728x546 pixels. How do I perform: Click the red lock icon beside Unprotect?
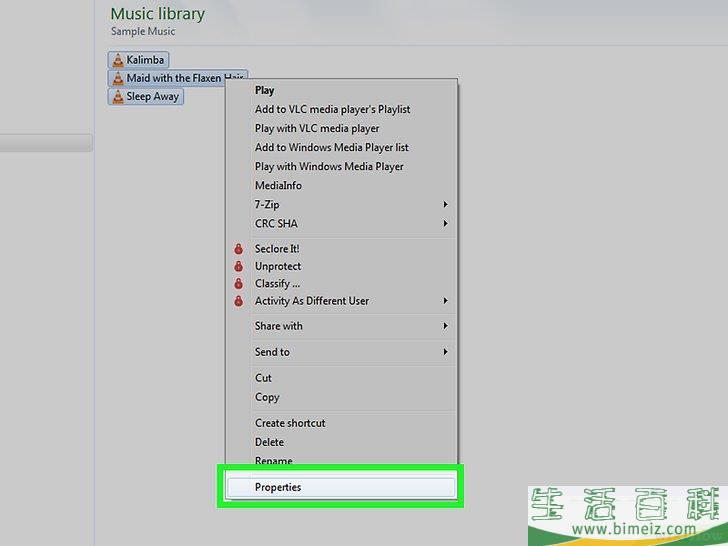click(238, 266)
